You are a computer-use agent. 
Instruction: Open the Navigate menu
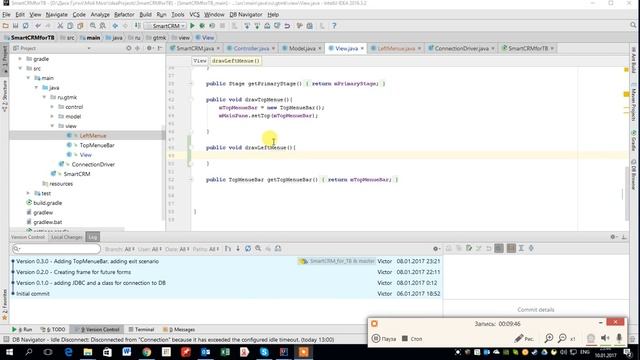56,14
